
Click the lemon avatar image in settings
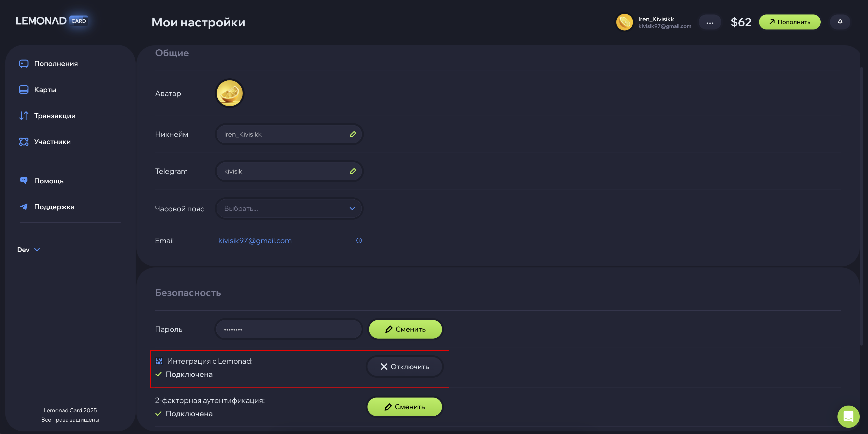pos(230,93)
